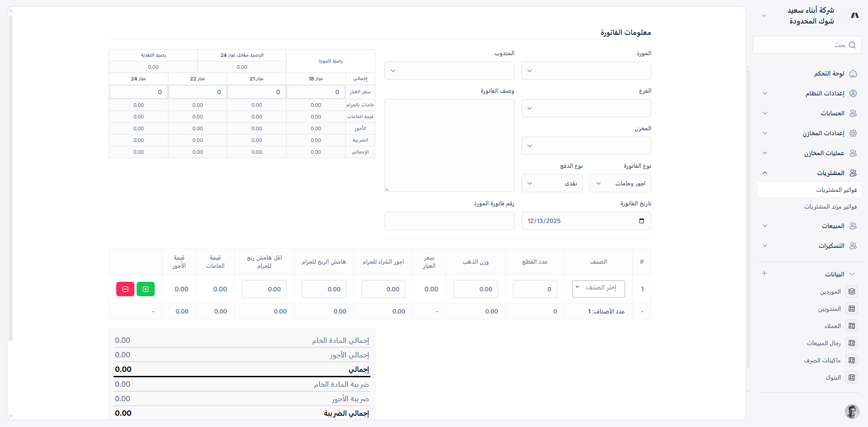Open the المورد supplier dropdown
868x427 pixels.
pyautogui.click(x=586, y=71)
